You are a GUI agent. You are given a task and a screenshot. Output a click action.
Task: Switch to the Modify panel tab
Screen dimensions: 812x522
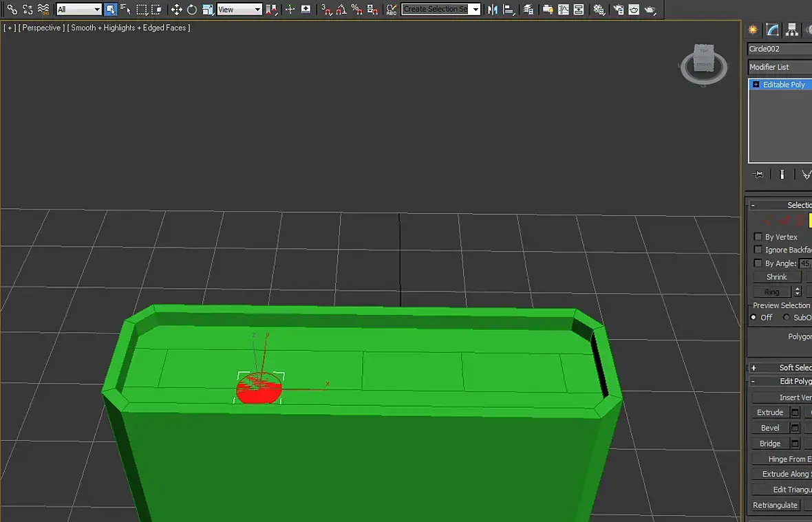[x=772, y=30]
